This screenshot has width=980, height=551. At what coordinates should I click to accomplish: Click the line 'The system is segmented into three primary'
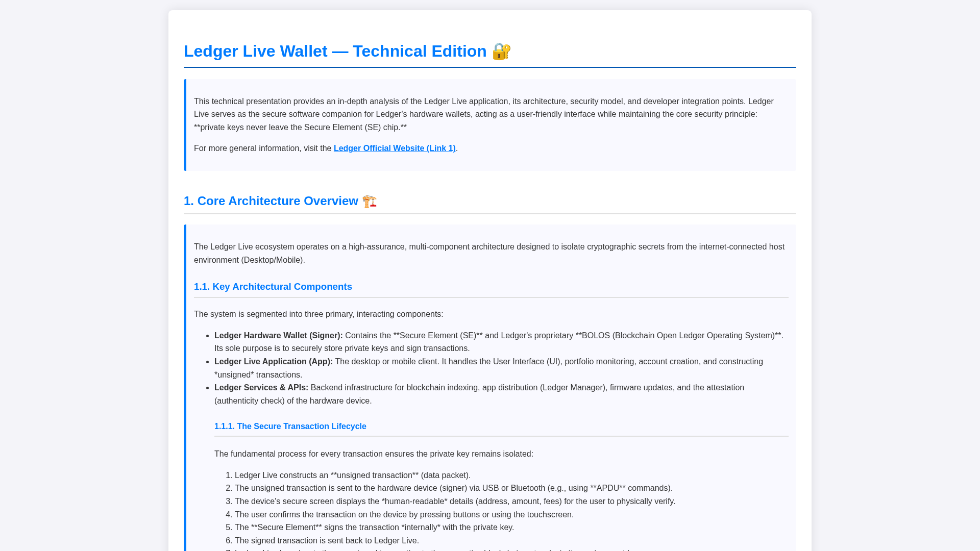pyautogui.click(x=318, y=314)
